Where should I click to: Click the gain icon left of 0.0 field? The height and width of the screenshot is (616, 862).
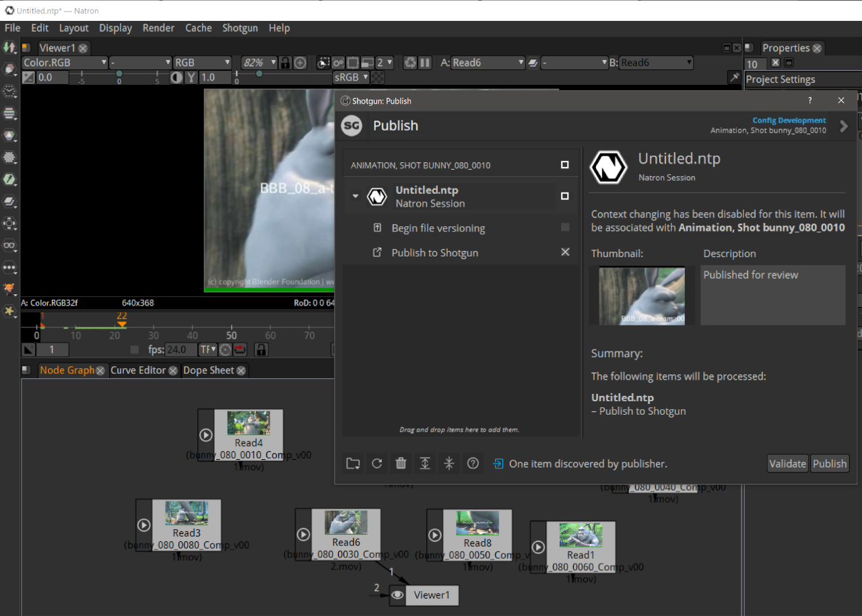[28, 77]
